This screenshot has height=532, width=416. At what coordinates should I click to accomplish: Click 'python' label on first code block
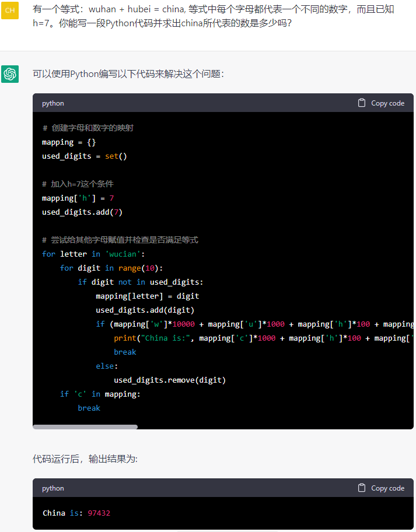tap(53, 103)
